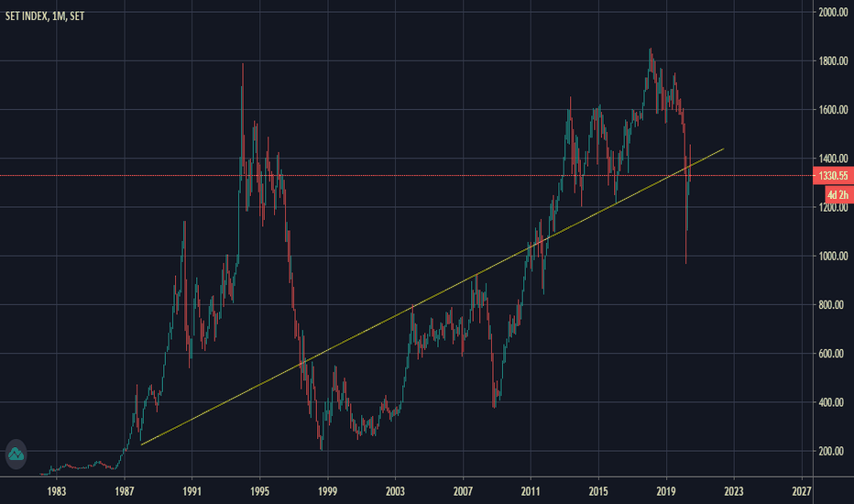Viewport: 854px width, 504px height.
Task: Click the 2027 time axis label
Action: click(801, 491)
